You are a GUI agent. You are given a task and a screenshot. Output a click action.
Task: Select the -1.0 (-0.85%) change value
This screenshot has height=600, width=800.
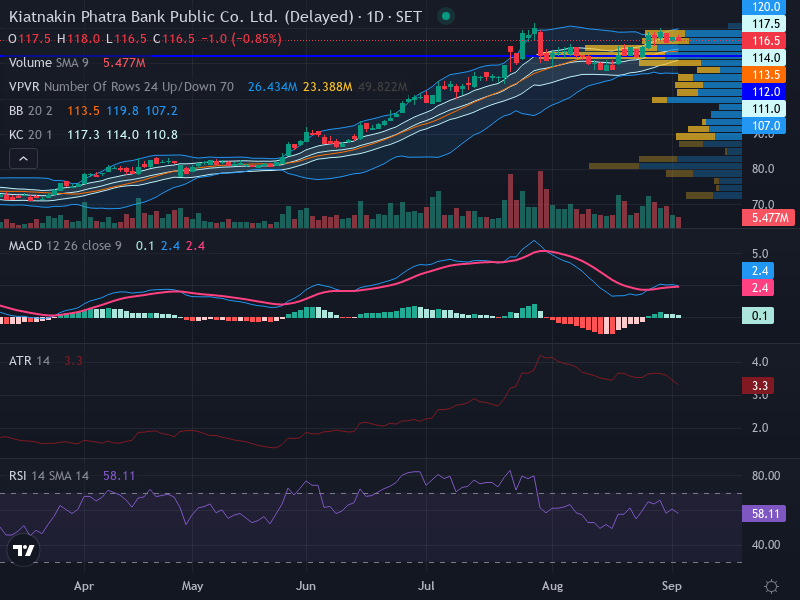[x=241, y=39]
